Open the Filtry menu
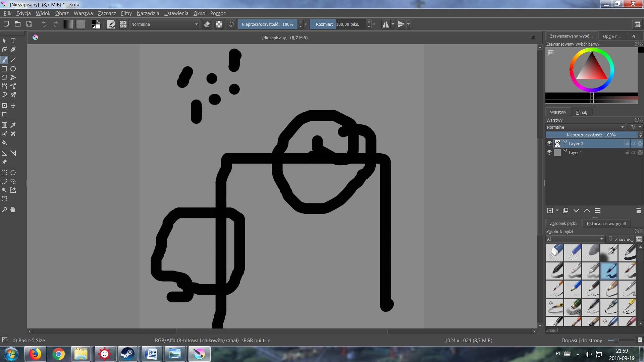Viewport: 644px width, 362px height. point(126,13)
